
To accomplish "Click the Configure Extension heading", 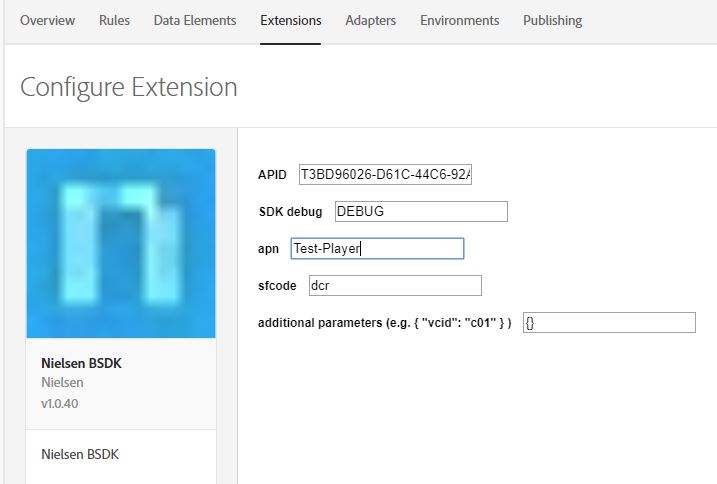I will (129, 87).
